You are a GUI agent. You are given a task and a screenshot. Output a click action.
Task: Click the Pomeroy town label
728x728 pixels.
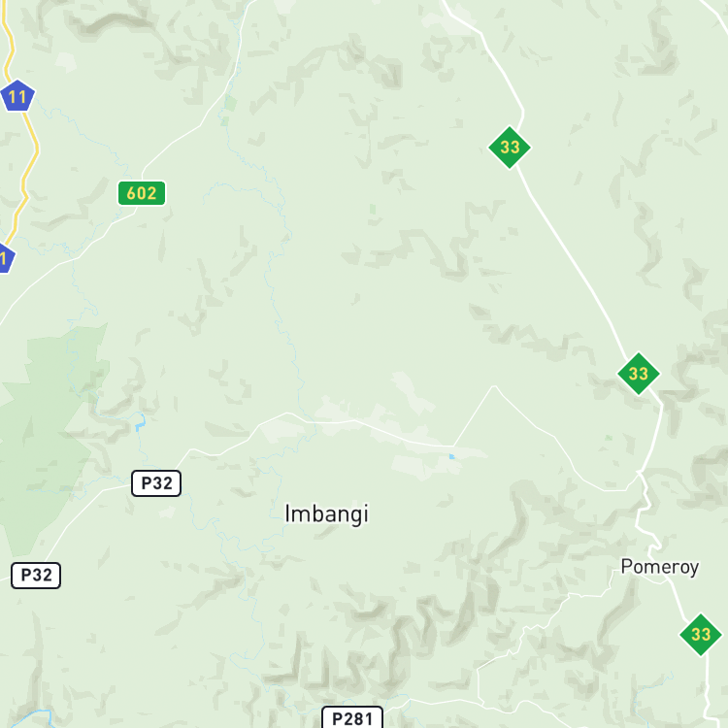tap(660, 567)
